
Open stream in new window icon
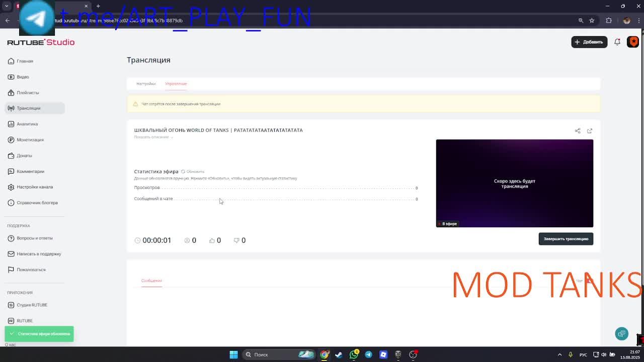[590, 131]
